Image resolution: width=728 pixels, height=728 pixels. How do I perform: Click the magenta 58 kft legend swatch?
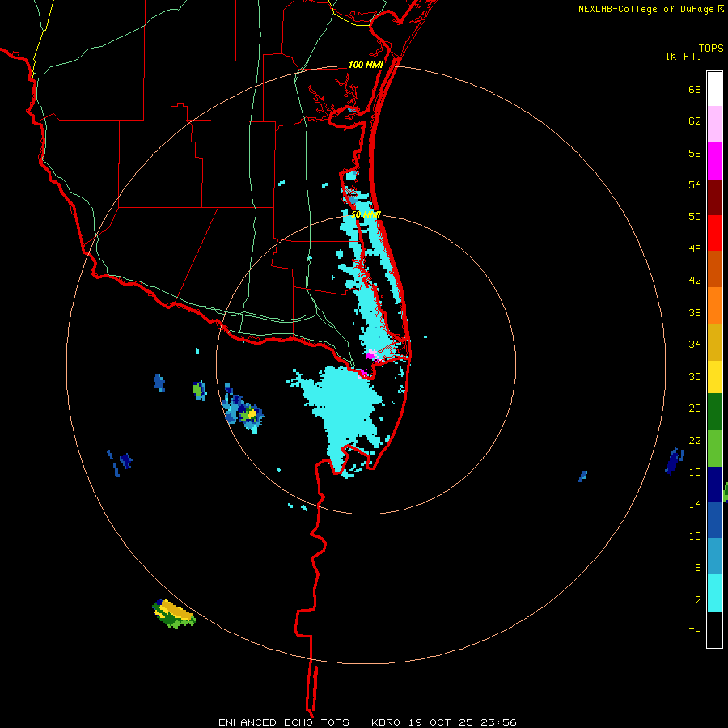[714, 161]
